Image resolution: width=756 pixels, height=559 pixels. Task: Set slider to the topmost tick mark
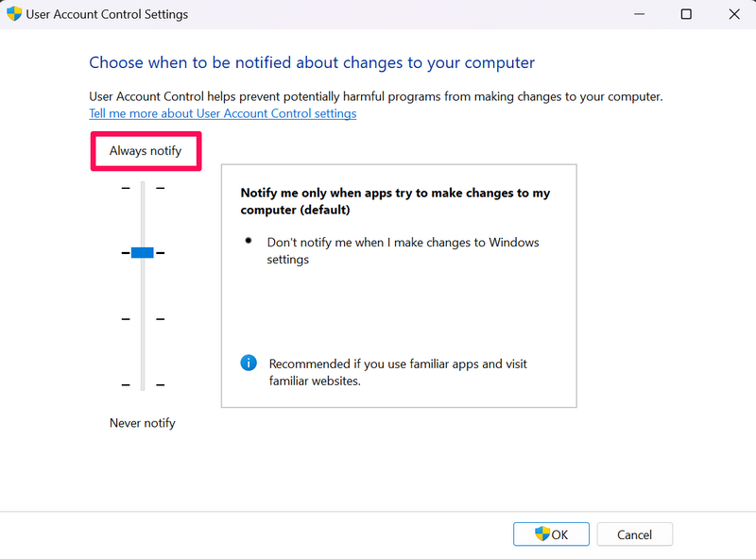(x=143, y=188)
